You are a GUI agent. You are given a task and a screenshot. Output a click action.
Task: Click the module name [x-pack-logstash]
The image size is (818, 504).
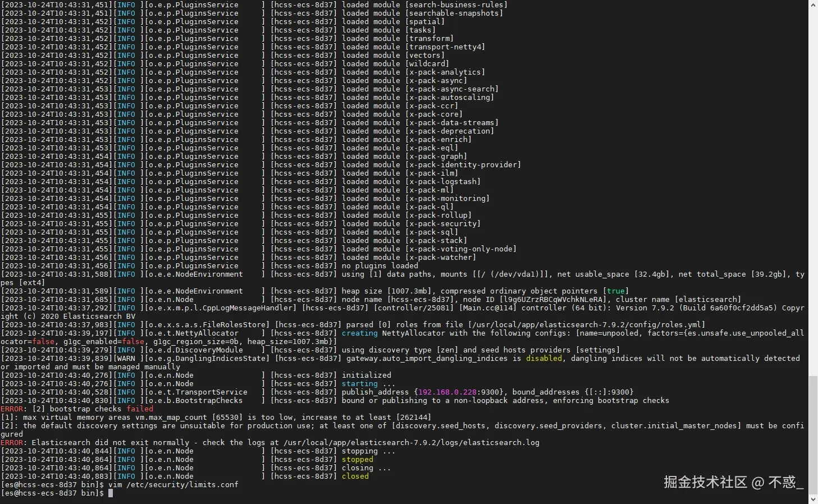point(442,182)
